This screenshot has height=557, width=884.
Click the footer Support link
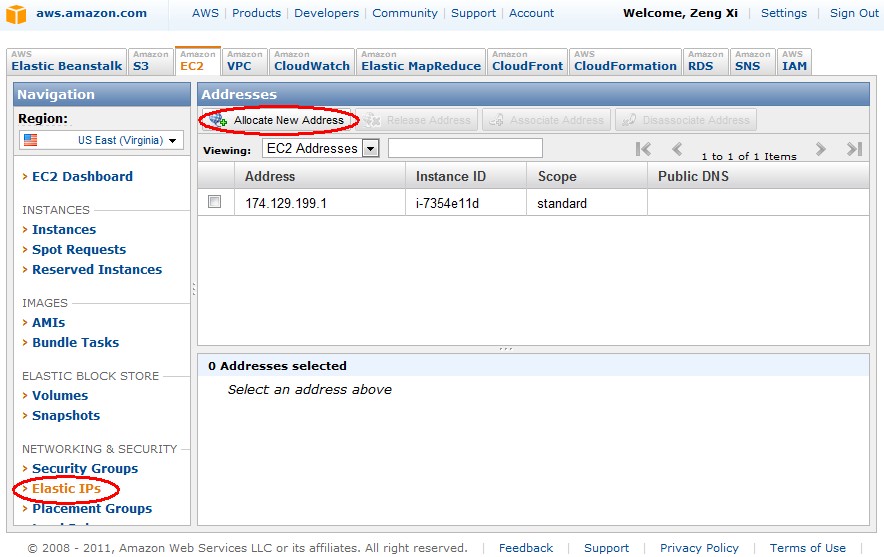606,548
